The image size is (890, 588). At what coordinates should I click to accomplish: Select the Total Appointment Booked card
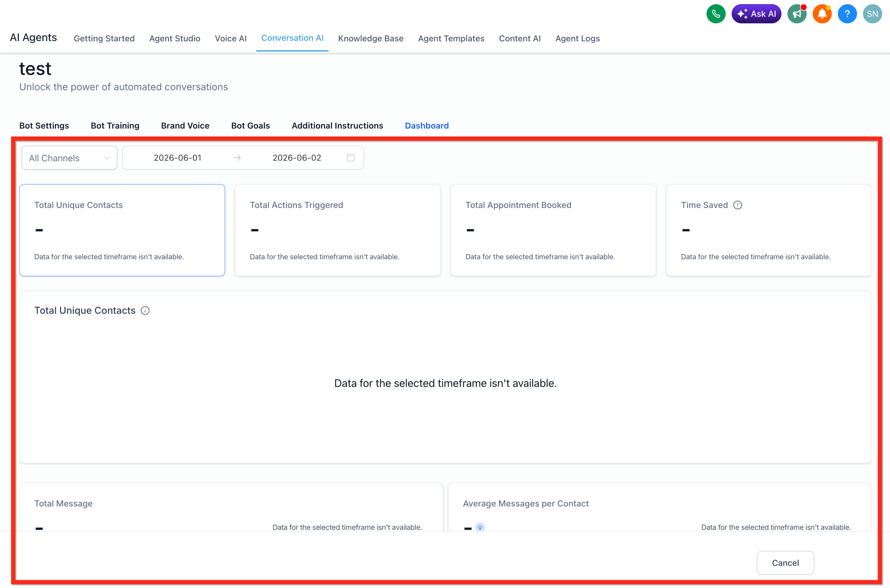[x=553, y=230]
